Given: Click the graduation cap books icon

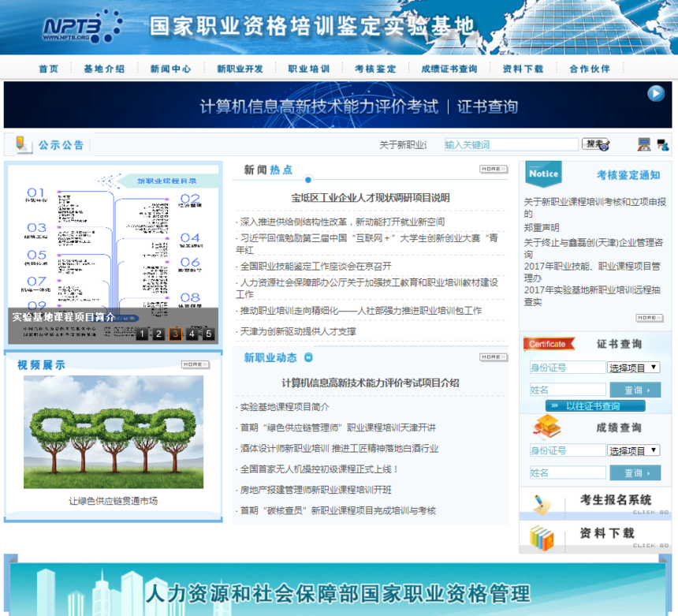Looking at the screenshot, I should [x=547, y=426].
